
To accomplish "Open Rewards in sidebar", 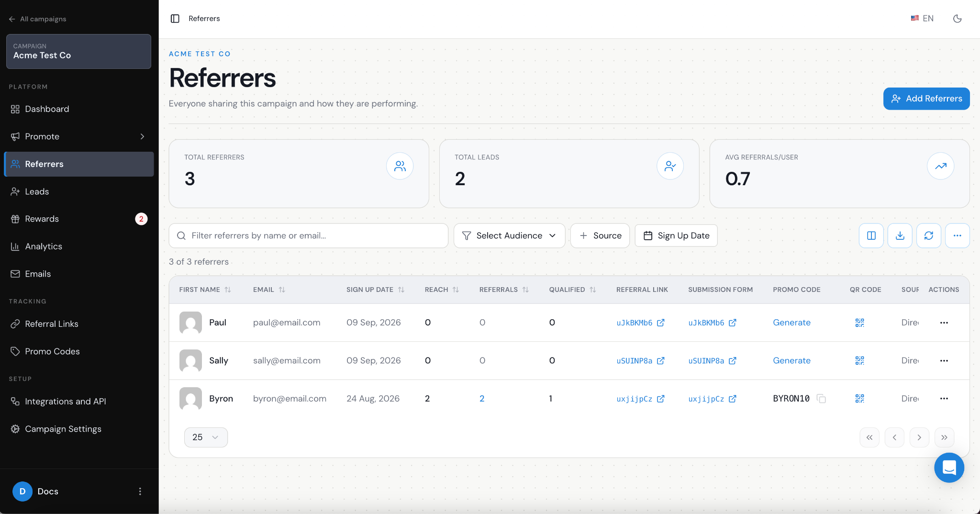I will 79,219.
